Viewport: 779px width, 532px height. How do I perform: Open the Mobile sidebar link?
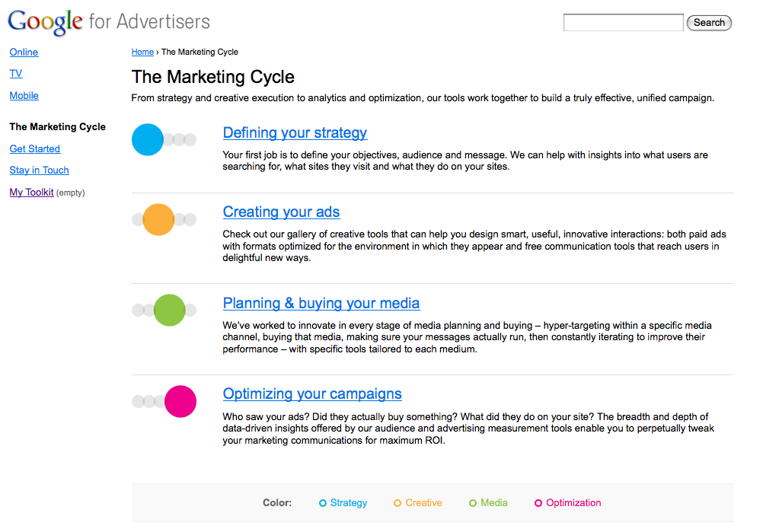24,96
